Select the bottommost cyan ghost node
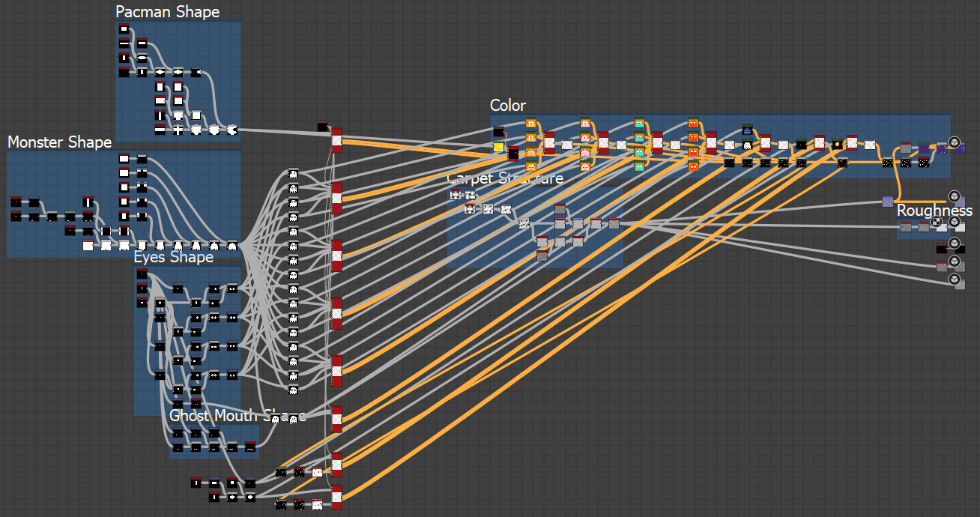Viewport: 980px width, 517px height. coord(639,166)
